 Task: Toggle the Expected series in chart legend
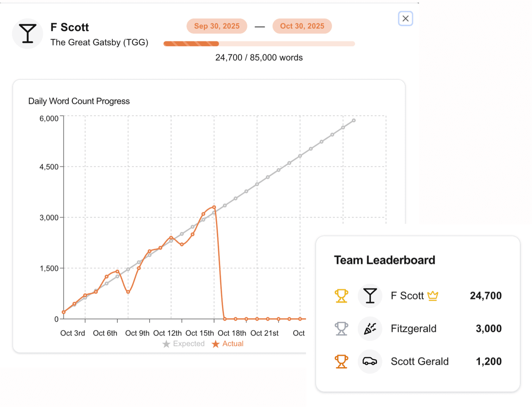[184, 344]
